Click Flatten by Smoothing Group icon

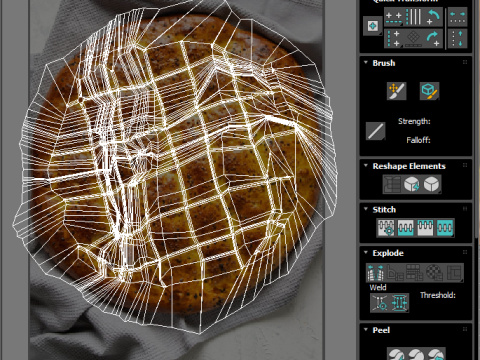pyautogui.click(x=415, y=273)
